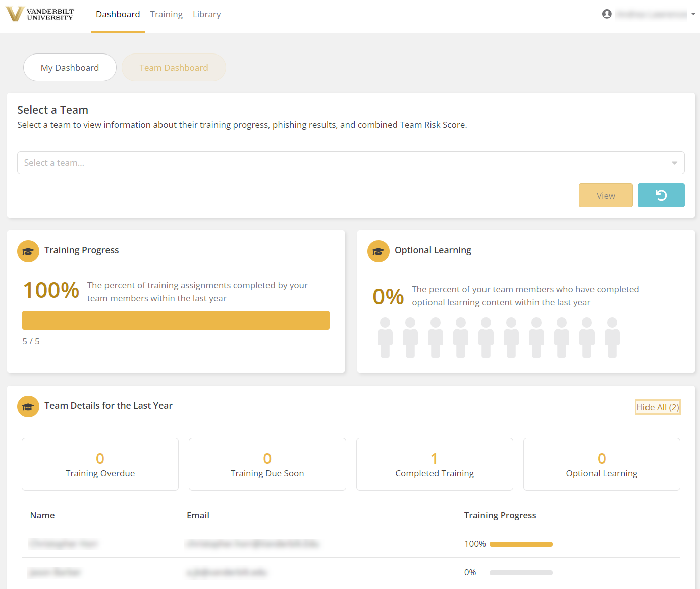This screenshot has height=589, width=700.
Task: Open the Select a team dropdown
Action: tap(350, 163)
